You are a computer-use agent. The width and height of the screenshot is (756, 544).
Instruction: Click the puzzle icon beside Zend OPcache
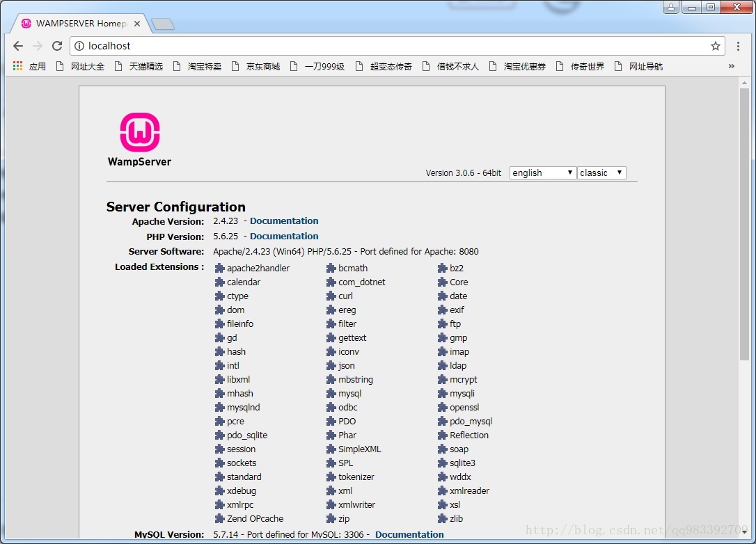click(219, 518)
